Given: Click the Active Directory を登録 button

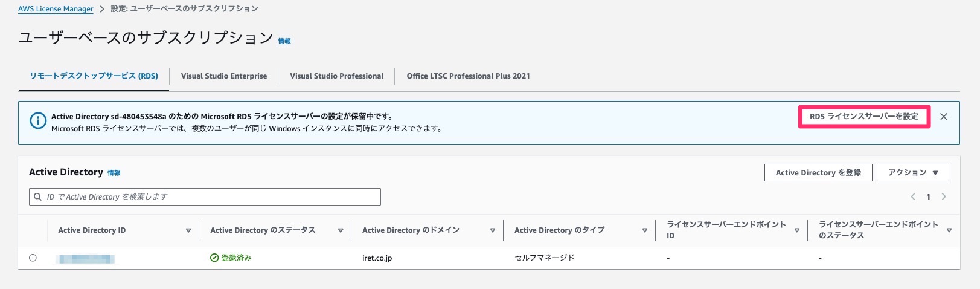Looking at the screenshot, I should coord(818,173).
